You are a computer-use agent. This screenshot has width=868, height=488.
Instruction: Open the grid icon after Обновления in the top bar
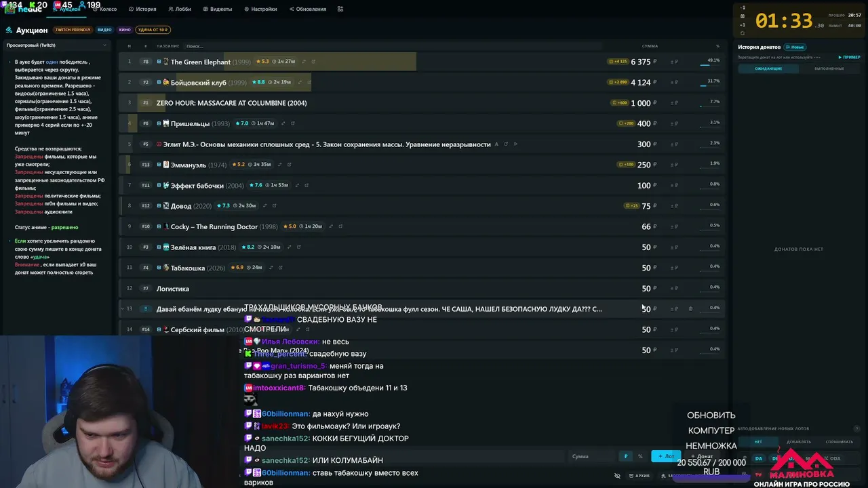340,9
